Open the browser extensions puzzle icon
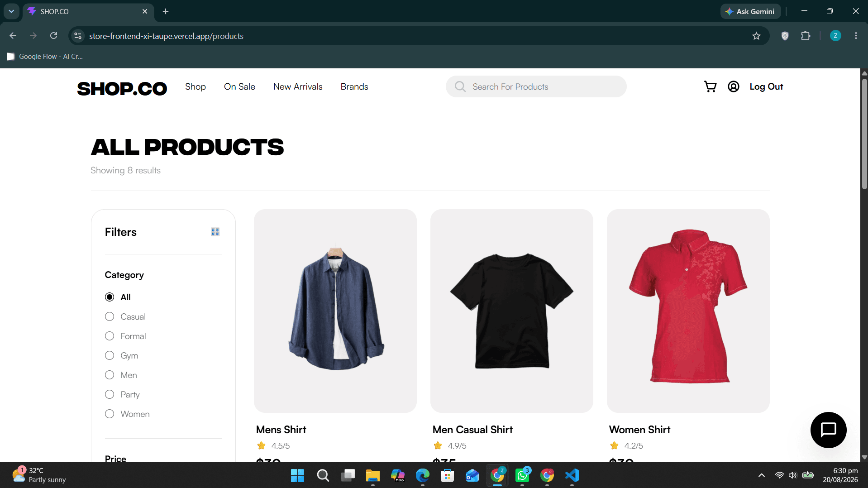Screen dimensions: 868x488 806,36
